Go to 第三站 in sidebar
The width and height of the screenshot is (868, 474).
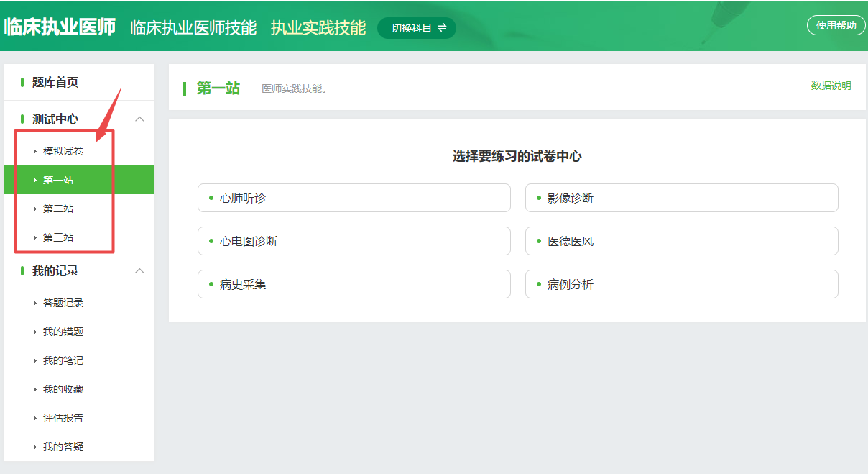58,237
